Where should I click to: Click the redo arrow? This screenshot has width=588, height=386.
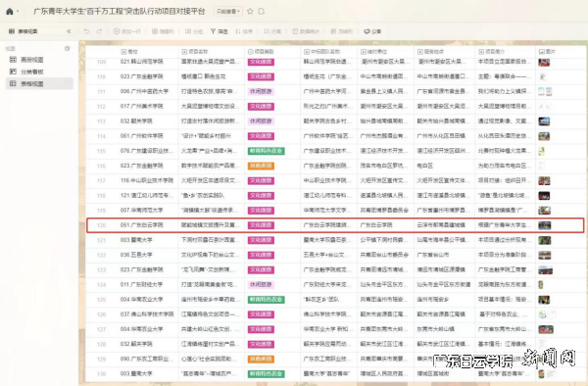coord(99,31)
